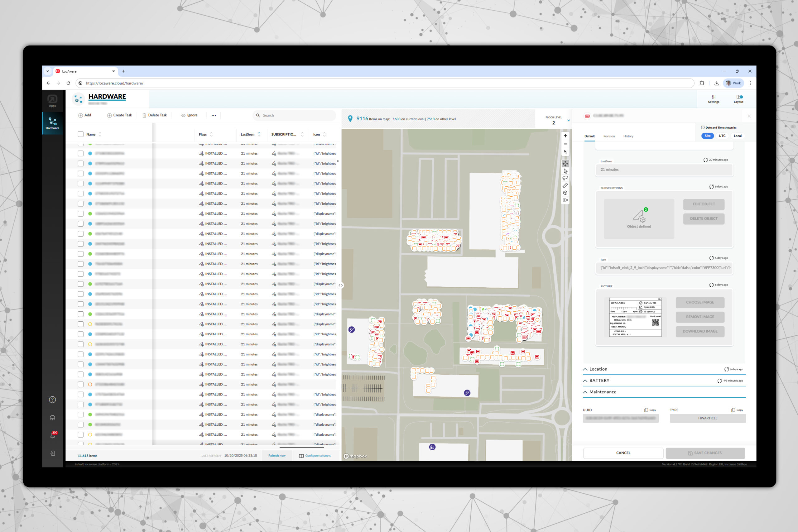Tick the first fully visible row checkbox
This screenshot has width=798, height=532.
pyautogui.click(x=80, y=153)
